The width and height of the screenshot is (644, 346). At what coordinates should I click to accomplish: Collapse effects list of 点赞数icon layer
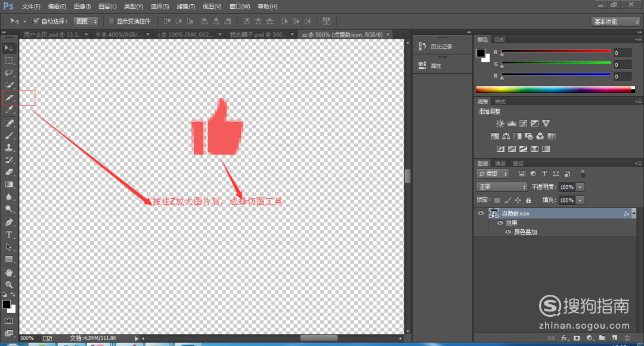pos(634,213)
